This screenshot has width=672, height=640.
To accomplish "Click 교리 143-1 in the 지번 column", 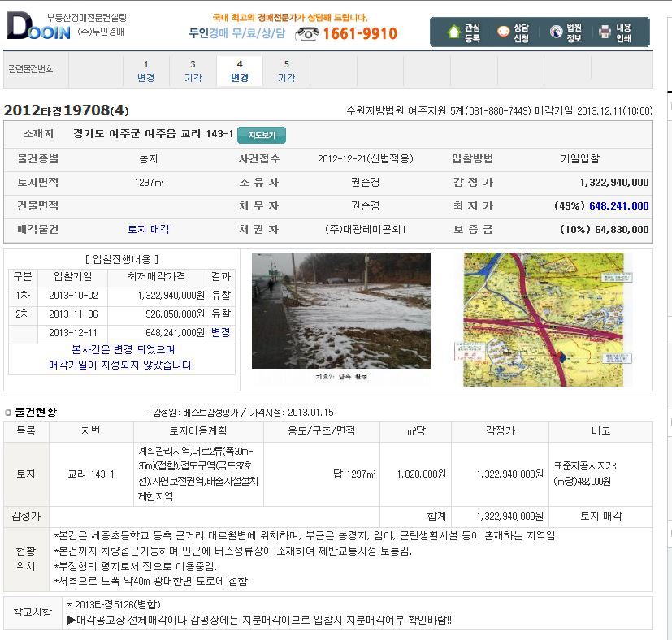I will point(91,474).
